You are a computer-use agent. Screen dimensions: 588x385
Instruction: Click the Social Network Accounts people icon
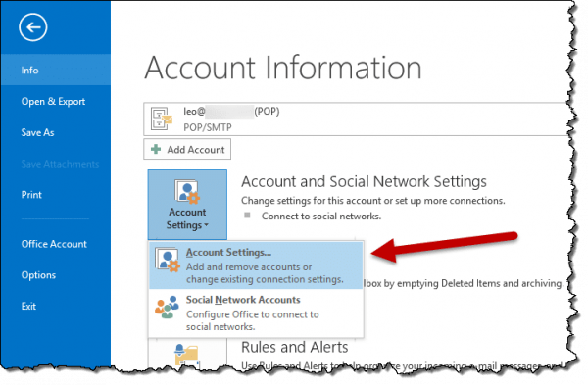(167, 307)
